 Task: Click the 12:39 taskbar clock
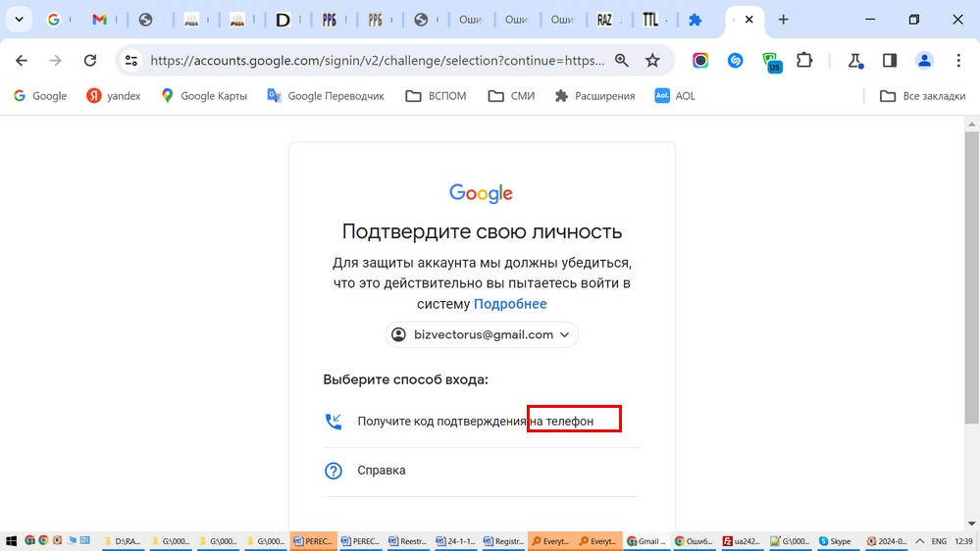click(963, 541)
